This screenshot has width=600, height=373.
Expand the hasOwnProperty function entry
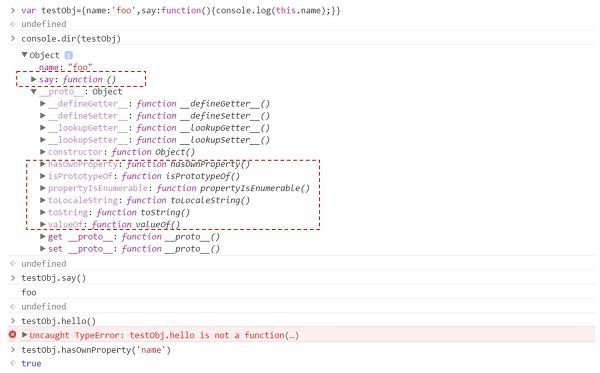pyautogui.click(x=43, y=164)
